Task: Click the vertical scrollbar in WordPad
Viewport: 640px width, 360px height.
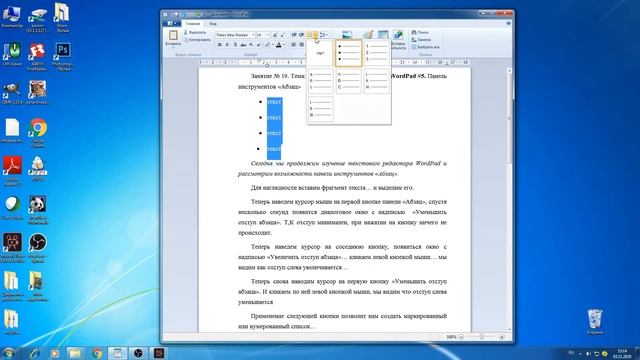Action: pos(509,200)
